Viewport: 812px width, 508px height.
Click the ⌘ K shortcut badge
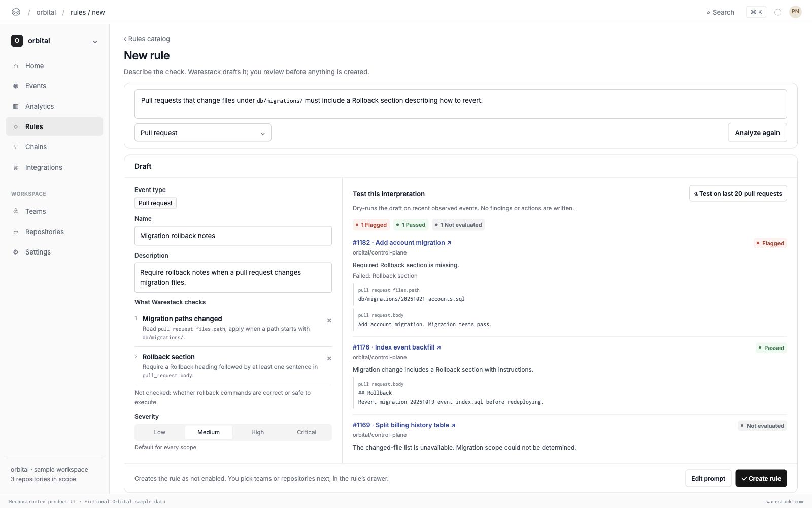point(756,12)
